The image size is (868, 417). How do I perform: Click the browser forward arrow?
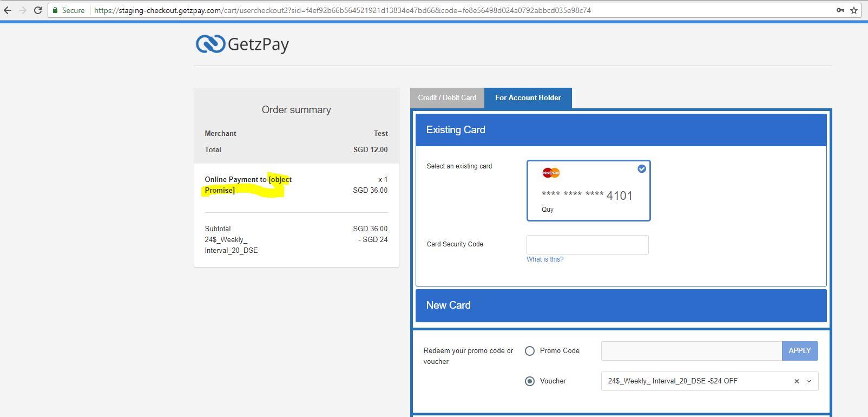coord(23,10)
